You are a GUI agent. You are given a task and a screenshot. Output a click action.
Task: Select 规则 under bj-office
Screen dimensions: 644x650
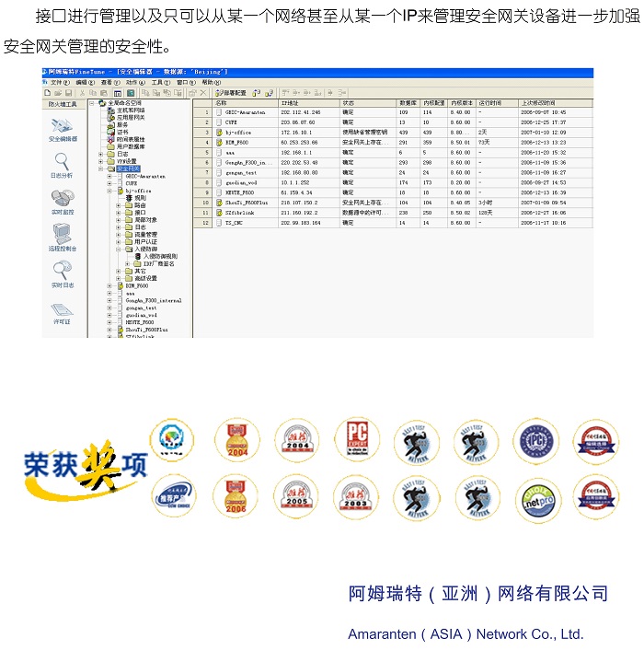pos(136,198)
